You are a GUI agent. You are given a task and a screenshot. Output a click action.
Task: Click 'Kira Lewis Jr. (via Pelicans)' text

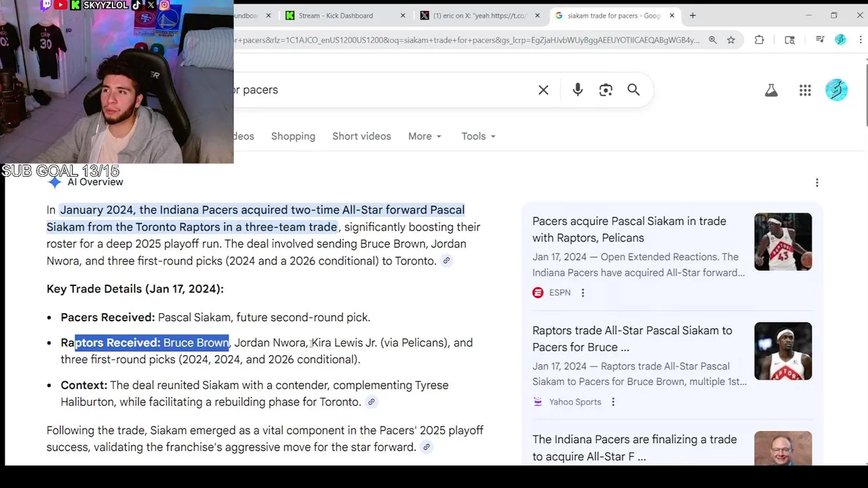(x=380, y=343)
